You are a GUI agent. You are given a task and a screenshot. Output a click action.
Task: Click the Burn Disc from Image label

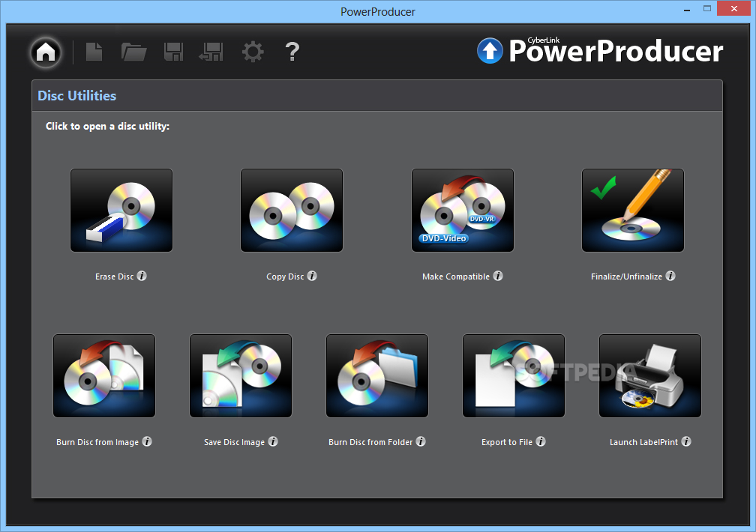click(97, 442)
